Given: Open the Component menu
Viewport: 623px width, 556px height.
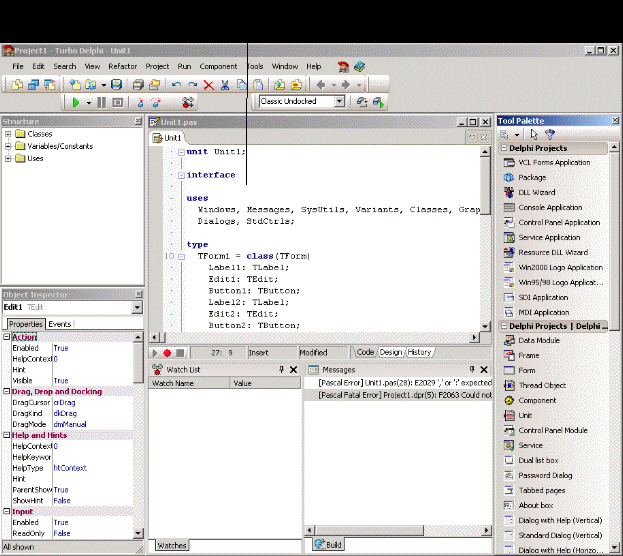Looking at the screenshot, I should tap(218, 66).
